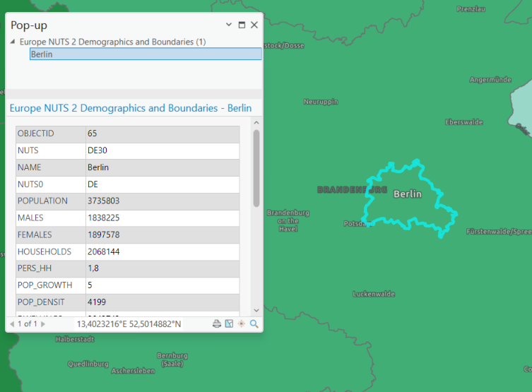Select the NAME value Berlin
The image size is (532, 392).
[x=98, y=167]
